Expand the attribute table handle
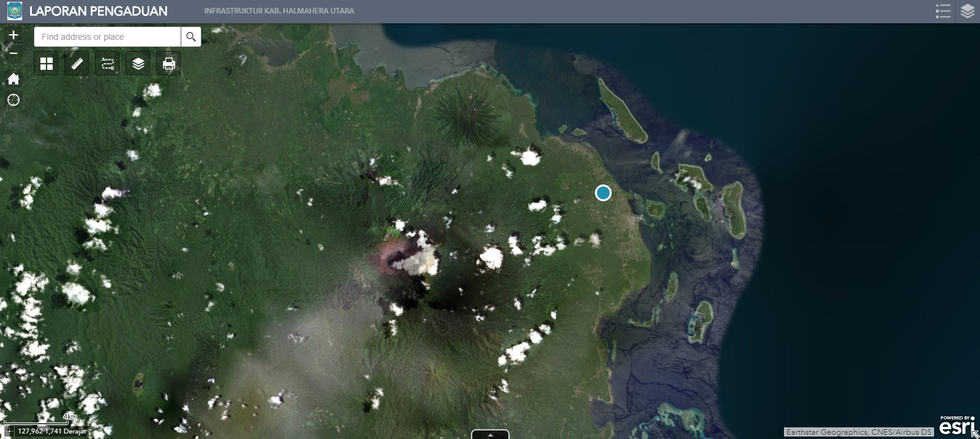The width and height of the screenshot is (980, 439). (490, 435)
